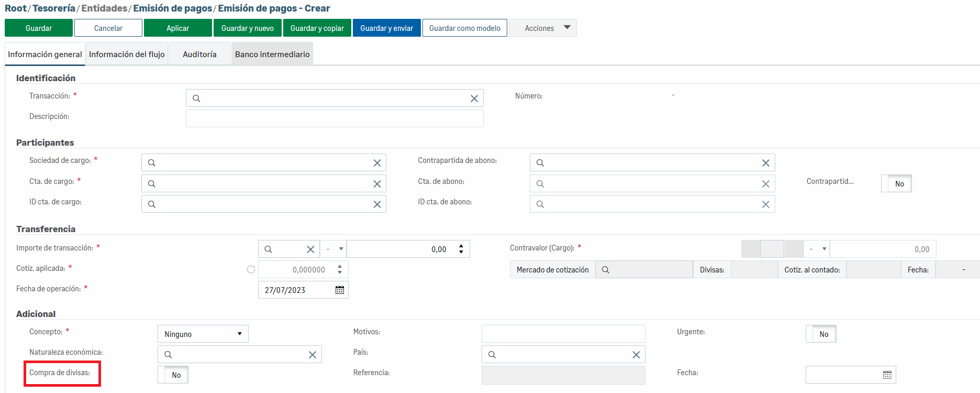
Task: Click the Cancelar button
Action: pos(108,28)
